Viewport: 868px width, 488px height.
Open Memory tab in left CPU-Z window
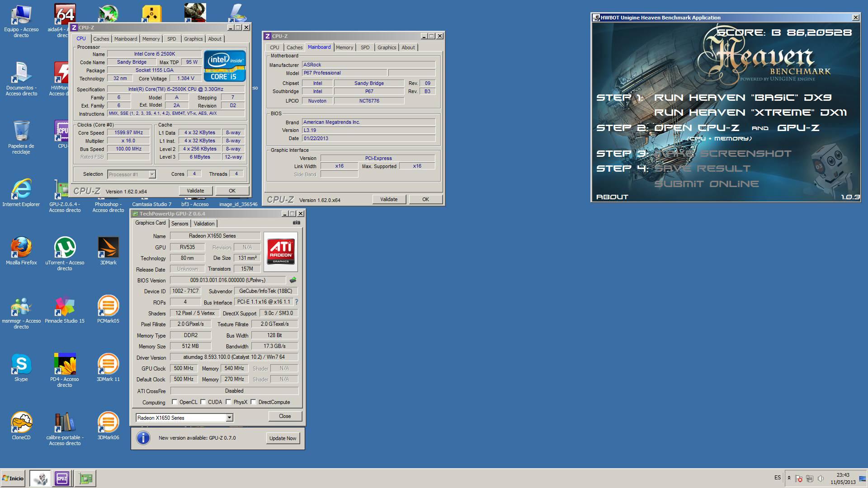pyautogui.click(x=151, y=39)
